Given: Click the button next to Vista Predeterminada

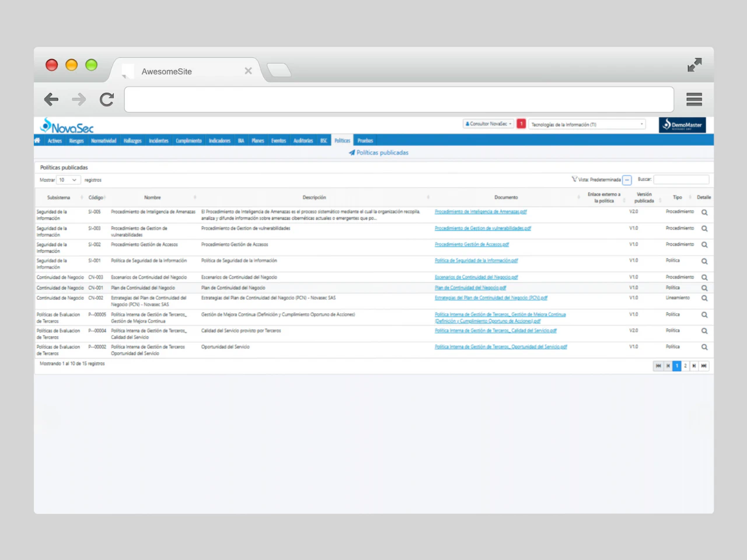Looking at the screenshot, I should tap(627, 179).
